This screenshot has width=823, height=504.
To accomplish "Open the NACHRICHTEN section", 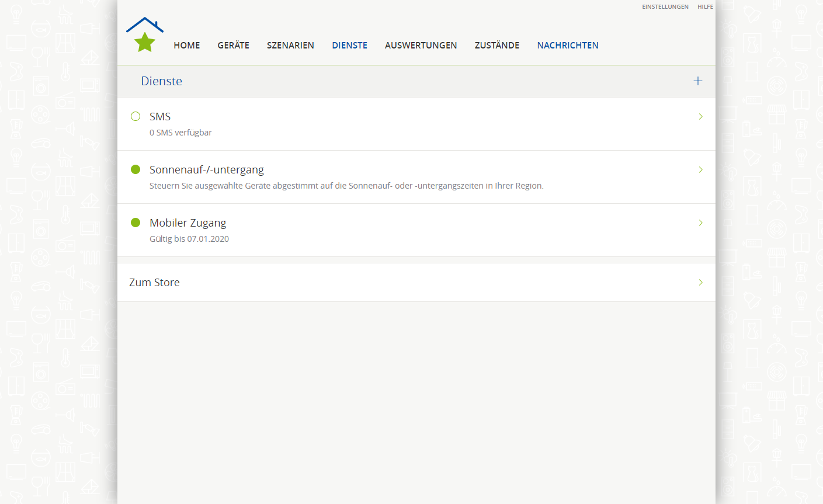I will (568, 46).
